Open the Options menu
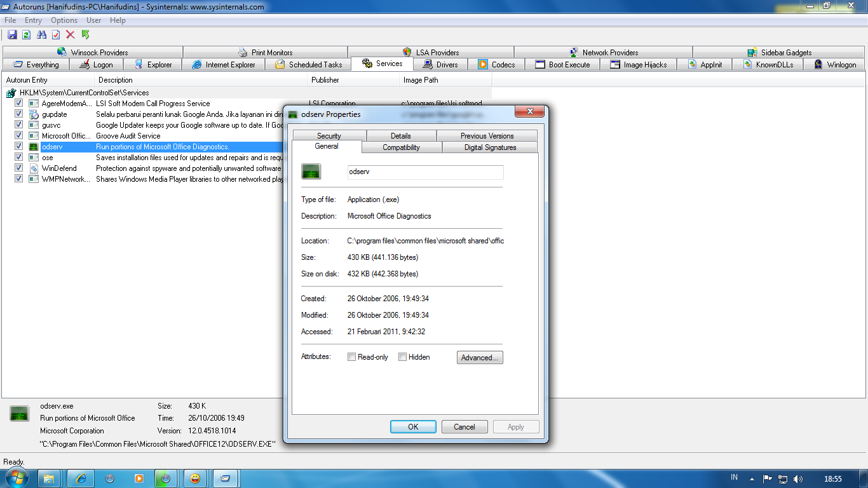 [64, 20]
